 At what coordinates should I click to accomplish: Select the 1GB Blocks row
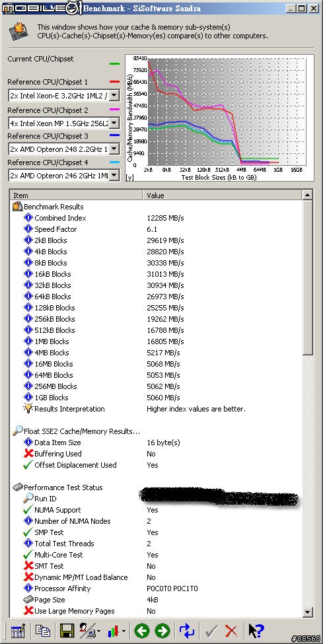point(156,398)
